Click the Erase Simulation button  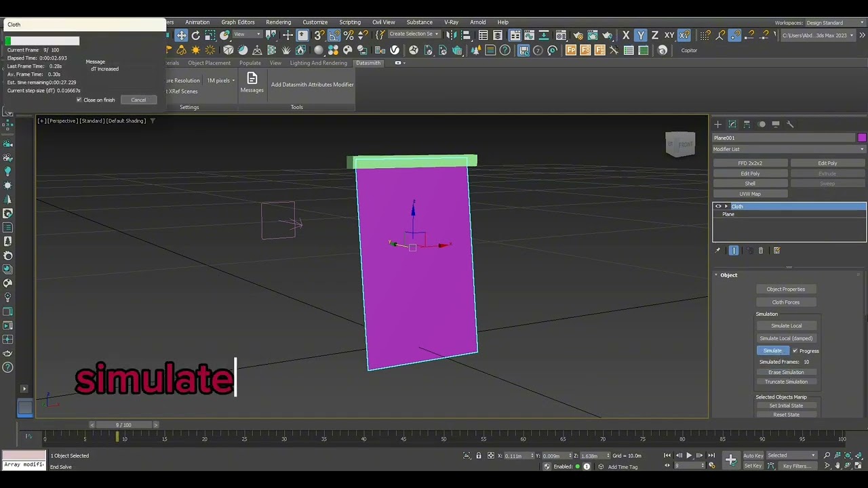[x=786, y=372]
